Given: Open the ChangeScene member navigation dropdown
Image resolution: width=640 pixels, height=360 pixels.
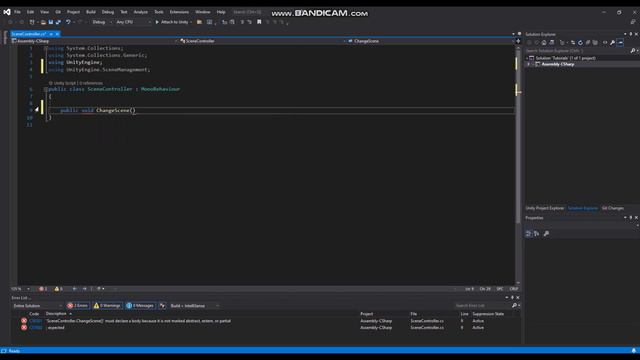Looking at the screenshot, I should coord(431,41).
